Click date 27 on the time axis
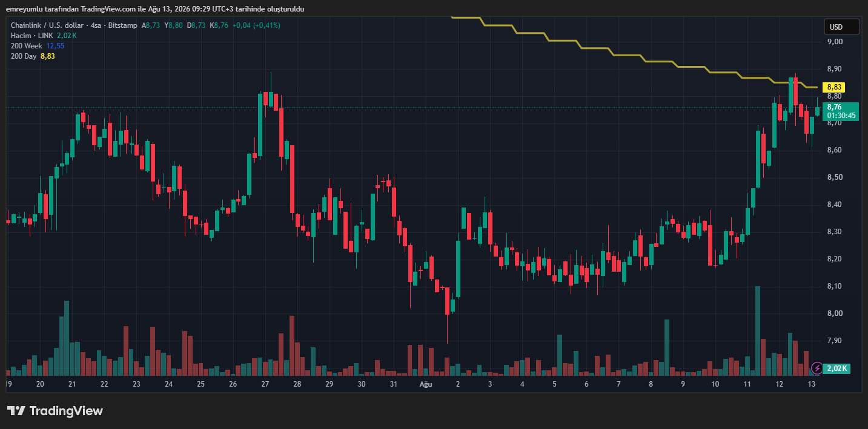The width and height of the screenshot is (868, 429). point(265,384)
